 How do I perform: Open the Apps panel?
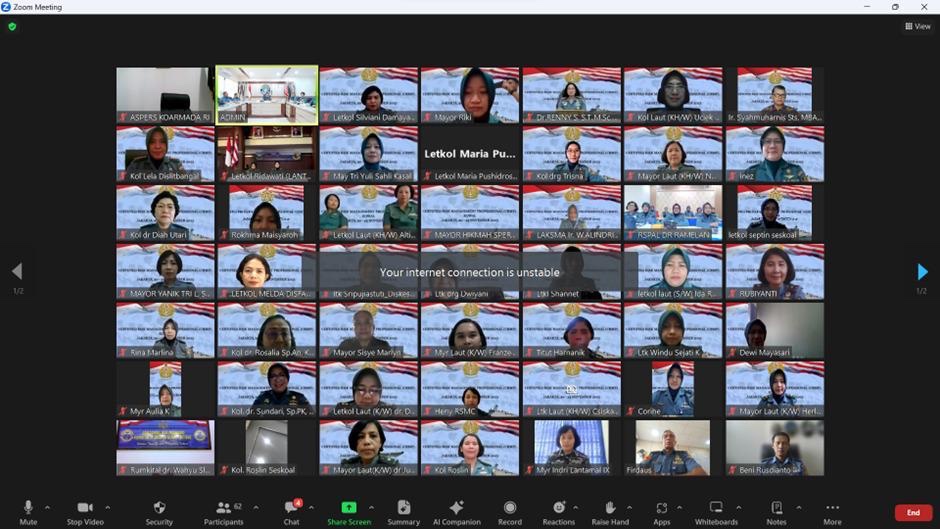[x=661, y=511]
